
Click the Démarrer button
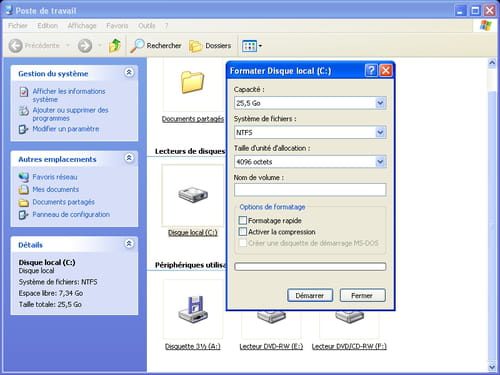310,295
